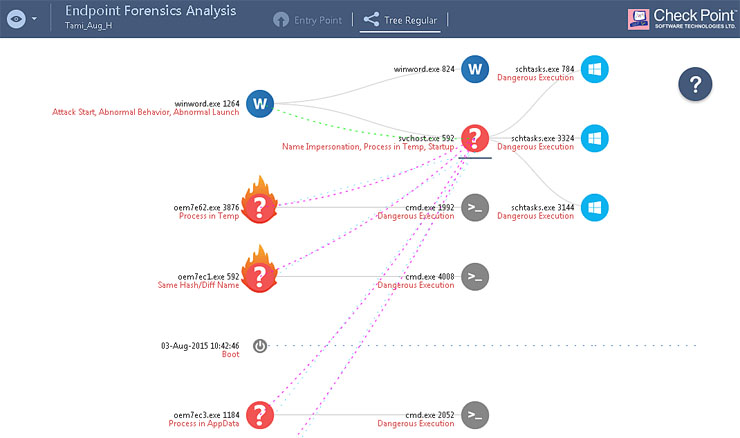Click the Check Point logo
This screenshot has height=438, width=740.
coord(682,19)
